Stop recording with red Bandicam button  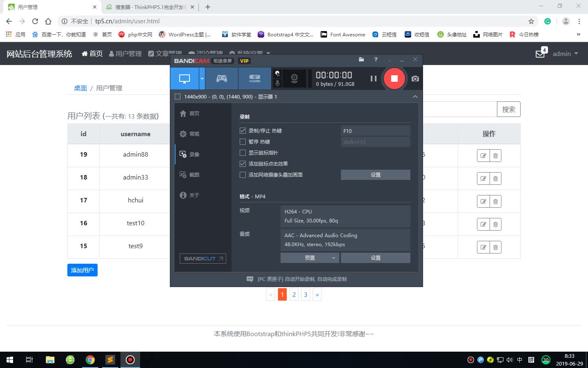[x=394, y=79]
